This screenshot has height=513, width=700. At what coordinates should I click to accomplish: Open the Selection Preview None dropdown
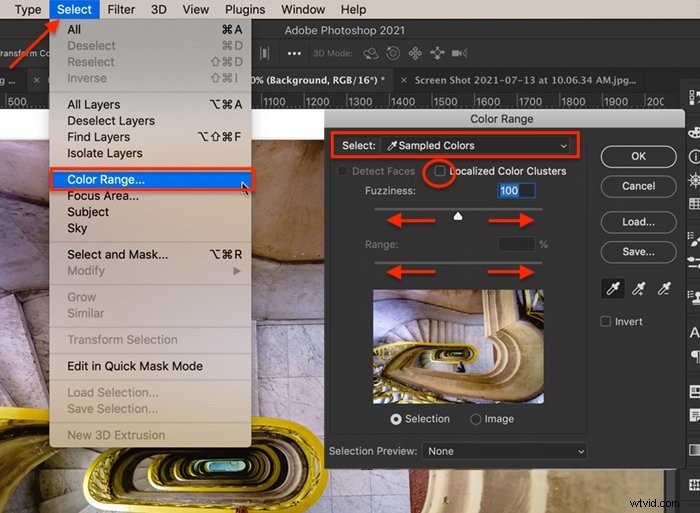click(504, 451)
